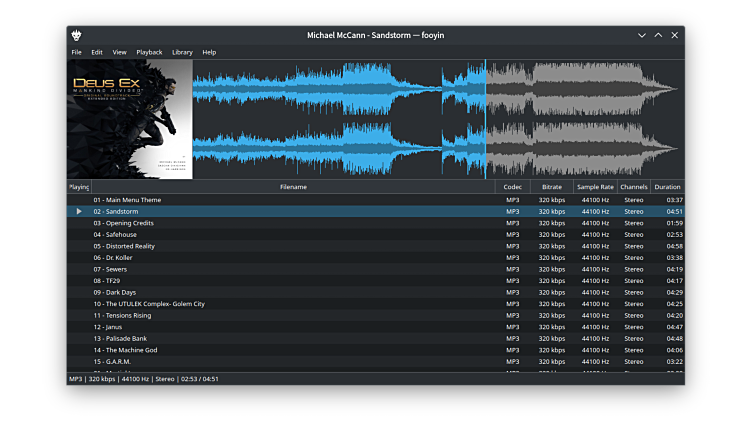Click the blue playhead cursor on the waveform
Screen dimensions: 752x423
(486, 120)
